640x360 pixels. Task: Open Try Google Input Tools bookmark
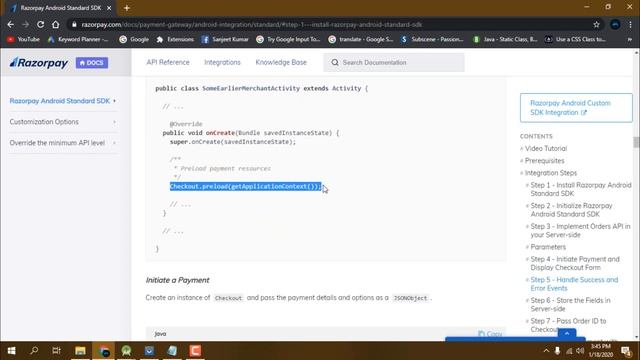point(288,39)
